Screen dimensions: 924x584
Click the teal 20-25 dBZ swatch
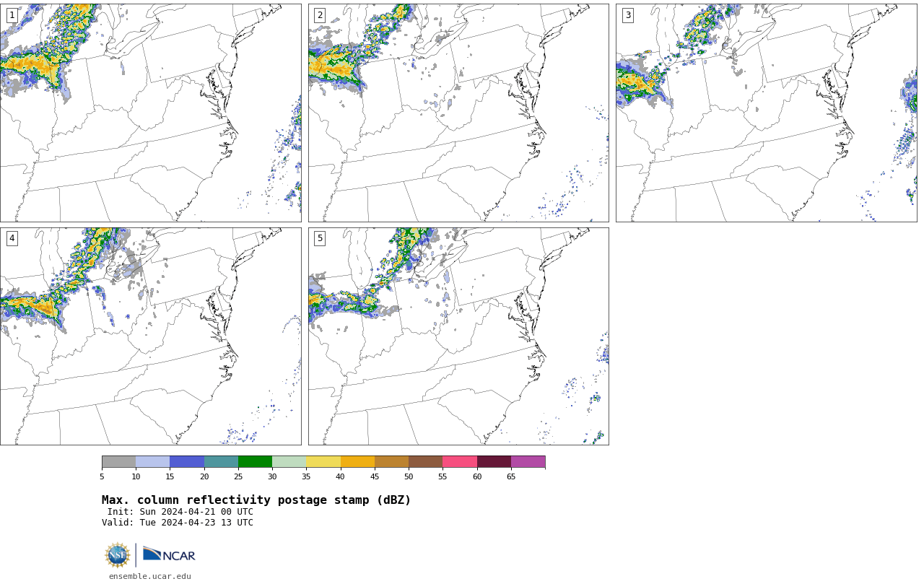[x=221, y=462]
